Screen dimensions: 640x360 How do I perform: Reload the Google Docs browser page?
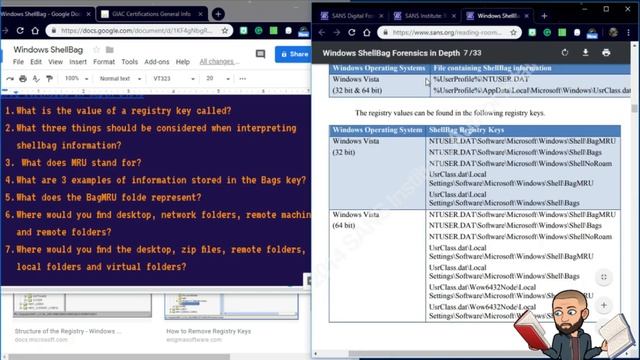20,31
